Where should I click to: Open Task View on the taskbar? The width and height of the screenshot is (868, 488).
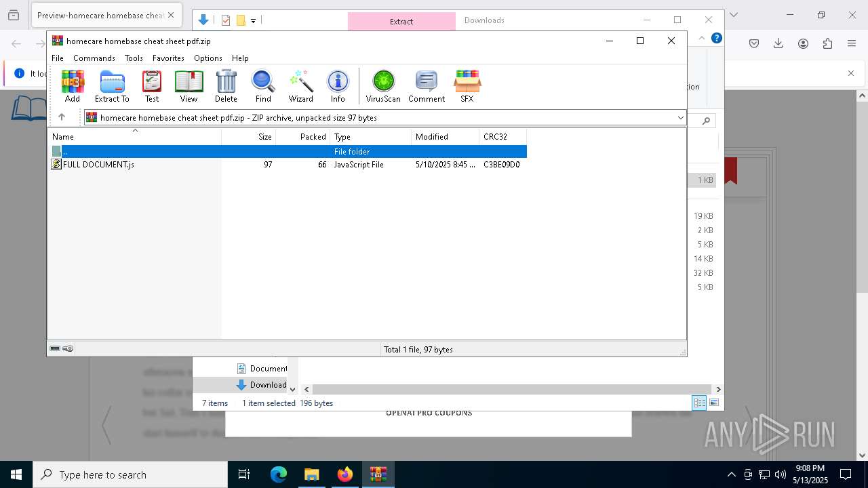coord(244,474)
